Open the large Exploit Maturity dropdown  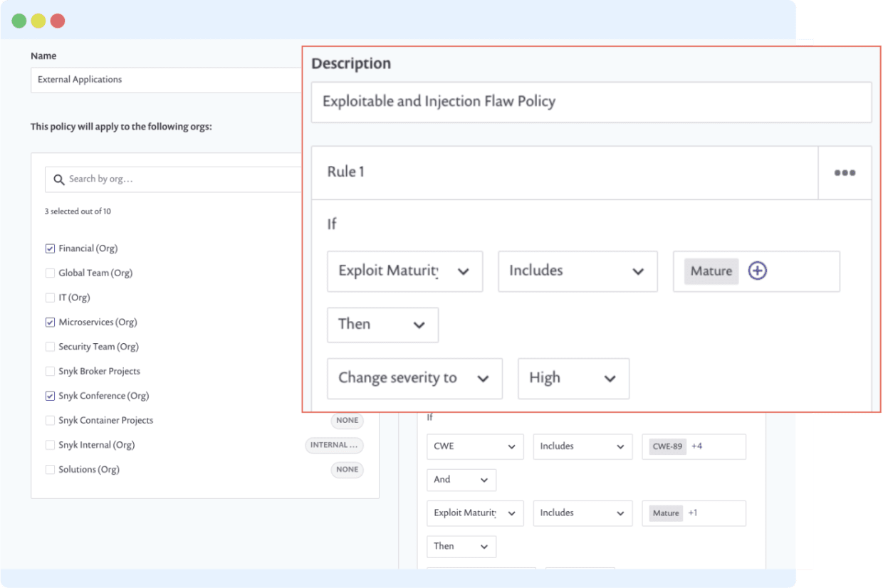[405, 271]
